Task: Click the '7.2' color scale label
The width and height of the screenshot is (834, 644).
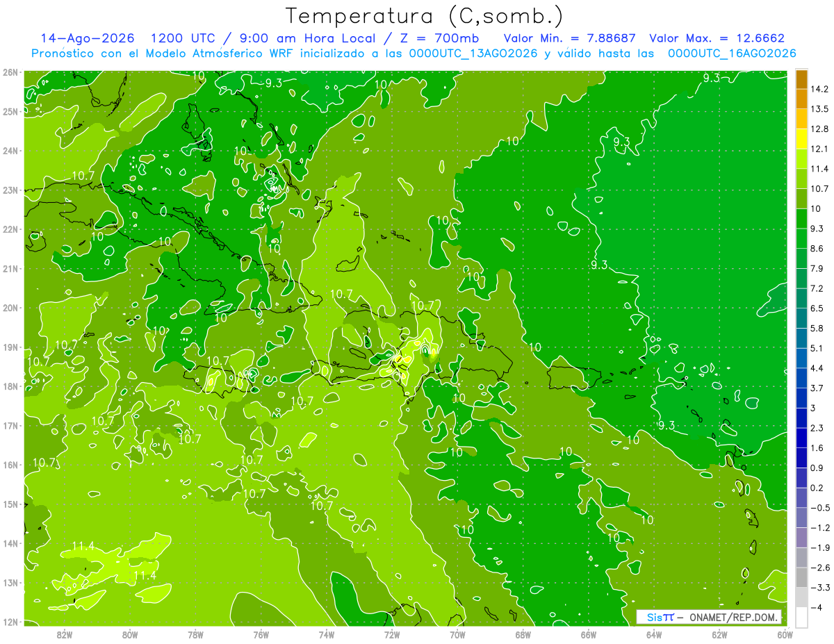Action: pyautogui.click(x=817, y=288)
